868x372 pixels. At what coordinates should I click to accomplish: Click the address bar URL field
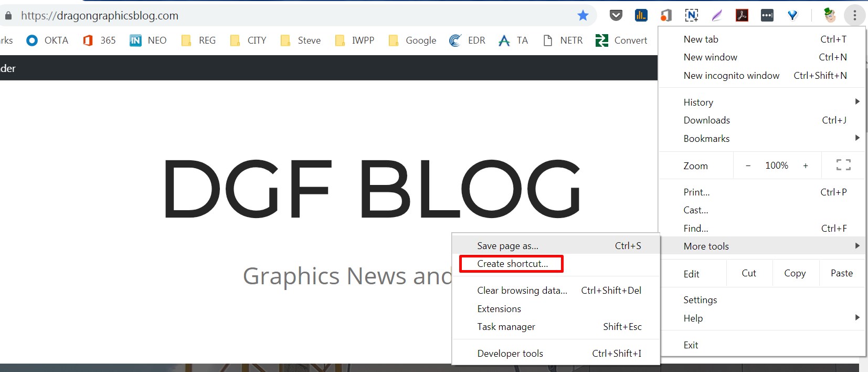[294, 16]
